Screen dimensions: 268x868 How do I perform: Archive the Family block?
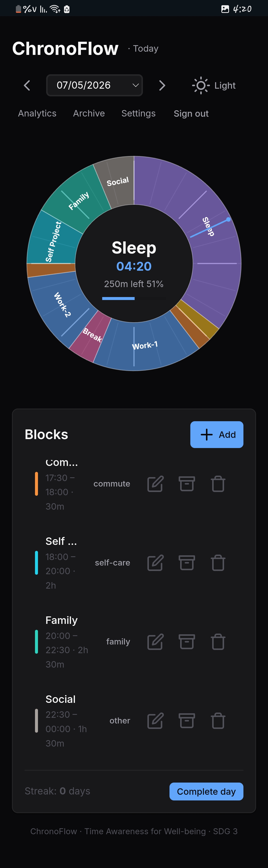click(x=187, y=642)
